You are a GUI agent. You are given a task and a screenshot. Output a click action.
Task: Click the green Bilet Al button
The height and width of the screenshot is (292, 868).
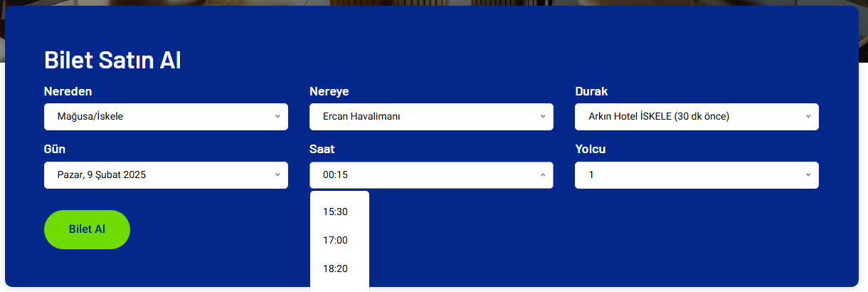point(87,229)
